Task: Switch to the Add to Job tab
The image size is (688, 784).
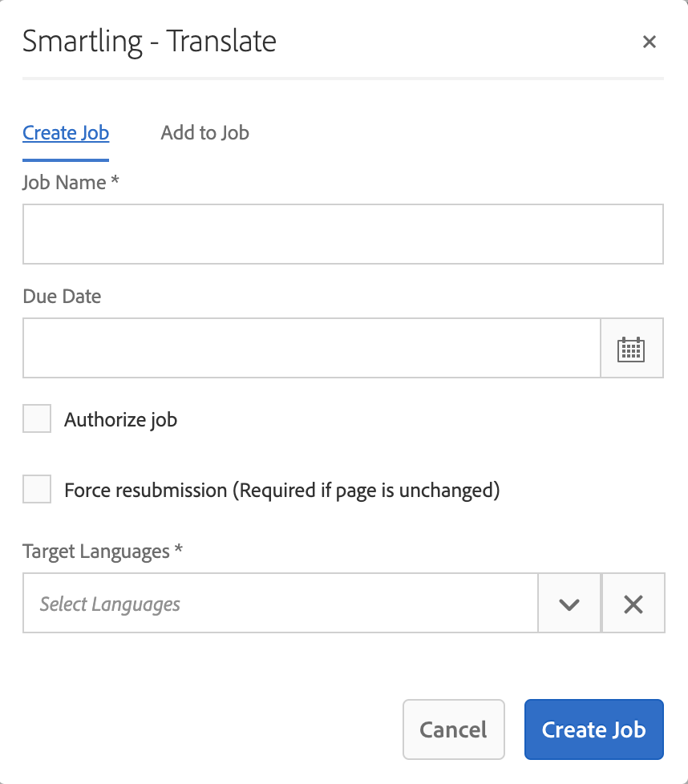Action: [204, 133]
